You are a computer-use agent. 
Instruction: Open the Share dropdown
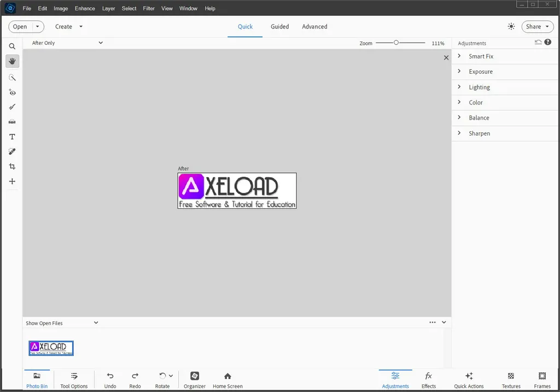538,26
